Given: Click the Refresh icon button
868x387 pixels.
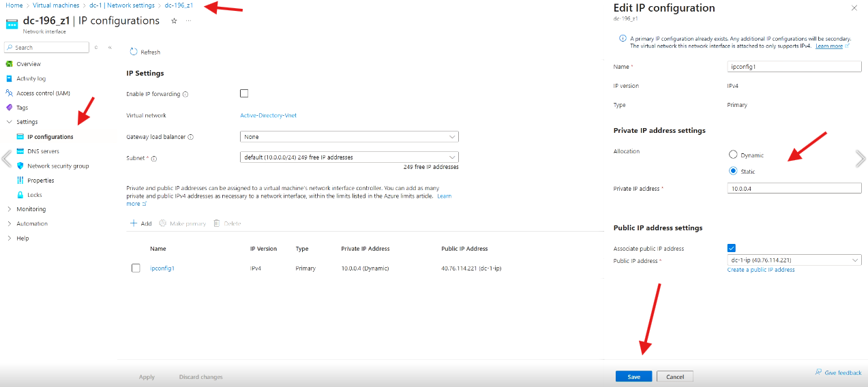Looking at the screenshot, I should [x=134, y=52].
